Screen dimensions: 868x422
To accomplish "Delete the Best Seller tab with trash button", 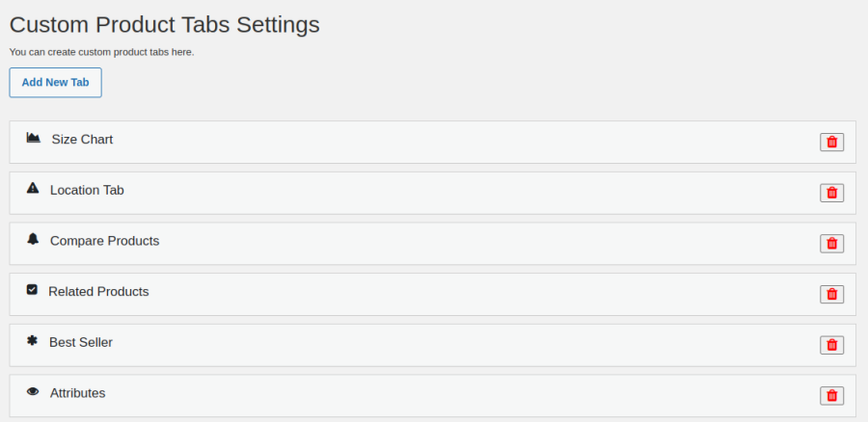I will (x=831, y=345).
